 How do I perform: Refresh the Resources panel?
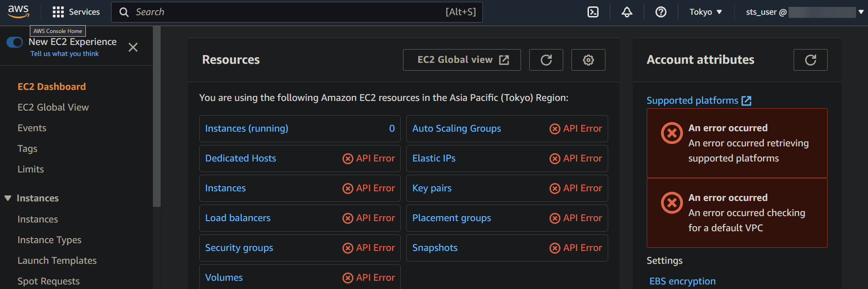click(x=546, y=60)
